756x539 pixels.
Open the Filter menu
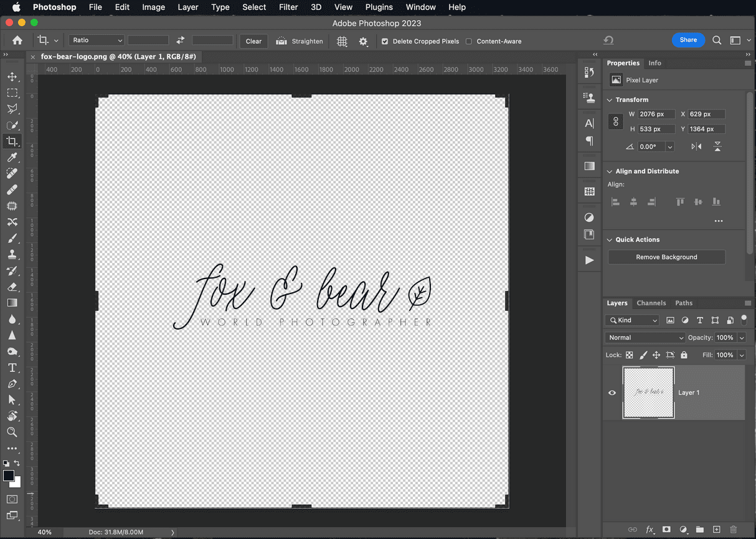click(288, 7)
